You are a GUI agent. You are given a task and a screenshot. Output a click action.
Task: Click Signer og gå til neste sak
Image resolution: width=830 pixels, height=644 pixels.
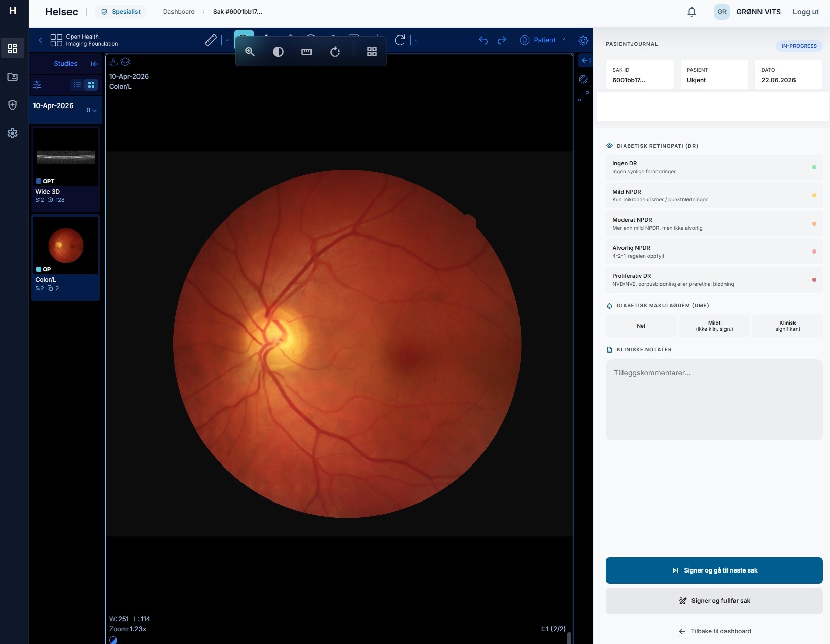pos(714,570)
